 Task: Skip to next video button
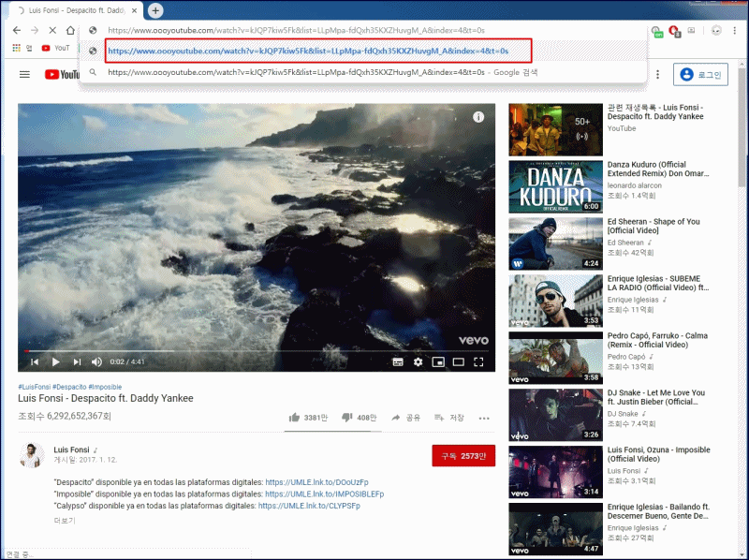click(x=77, y=361)
